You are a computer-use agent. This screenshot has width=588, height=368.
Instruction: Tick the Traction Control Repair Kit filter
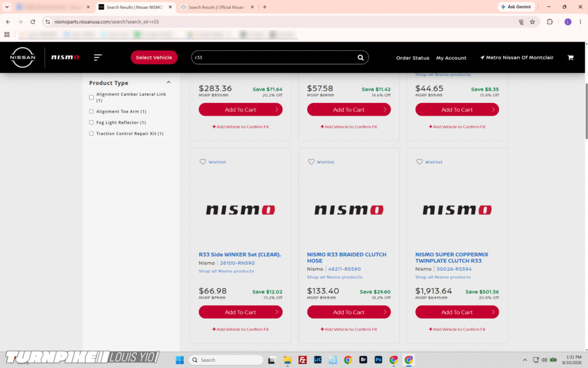91,133
